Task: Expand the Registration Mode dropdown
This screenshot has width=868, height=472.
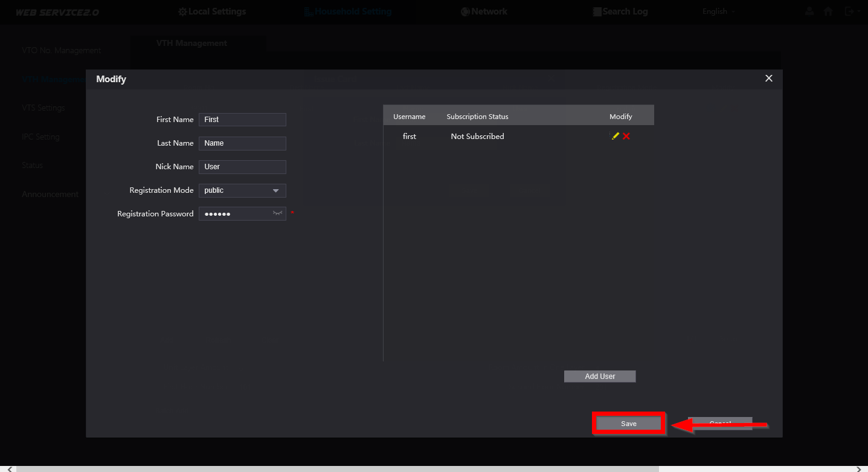Action: pyautogui.click(x=242, y=190)
